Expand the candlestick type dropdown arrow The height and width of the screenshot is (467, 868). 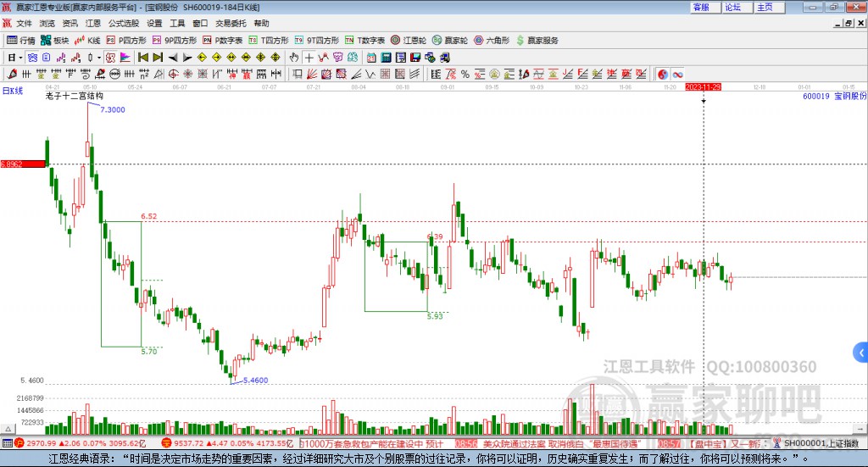pos(99,58)
